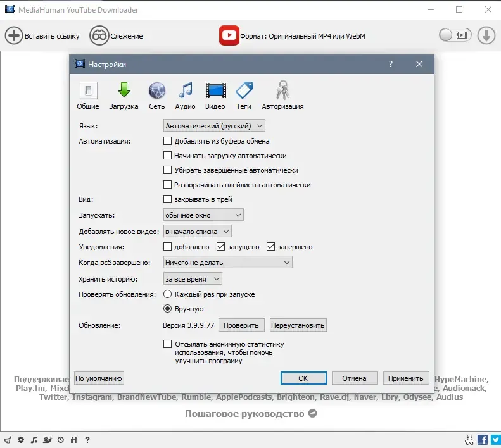Enable 'Разворачивать плейлисты автоматически' checkbox

coord(167,185)
